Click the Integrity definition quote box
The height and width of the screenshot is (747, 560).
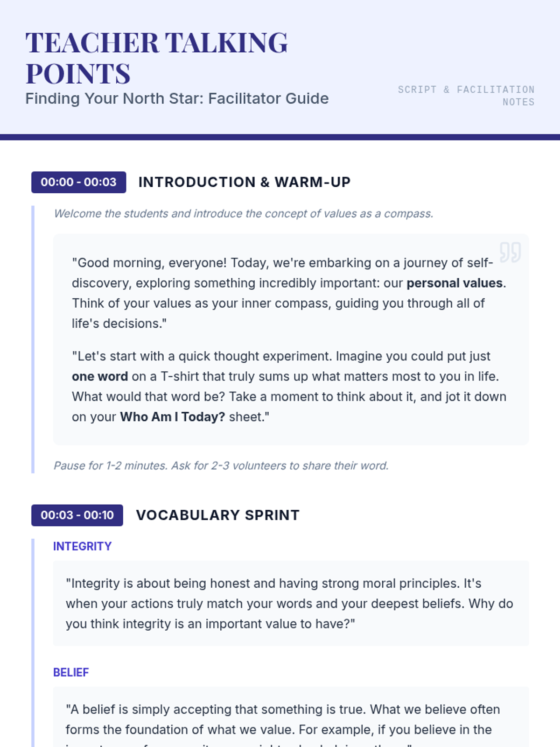point(290,603)
